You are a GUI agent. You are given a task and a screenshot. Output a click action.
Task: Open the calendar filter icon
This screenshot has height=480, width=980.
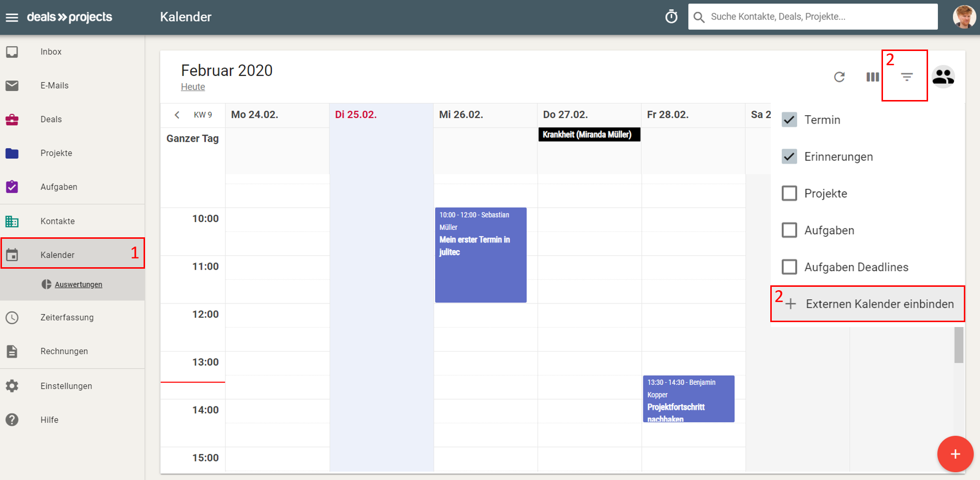coord(907,77)
